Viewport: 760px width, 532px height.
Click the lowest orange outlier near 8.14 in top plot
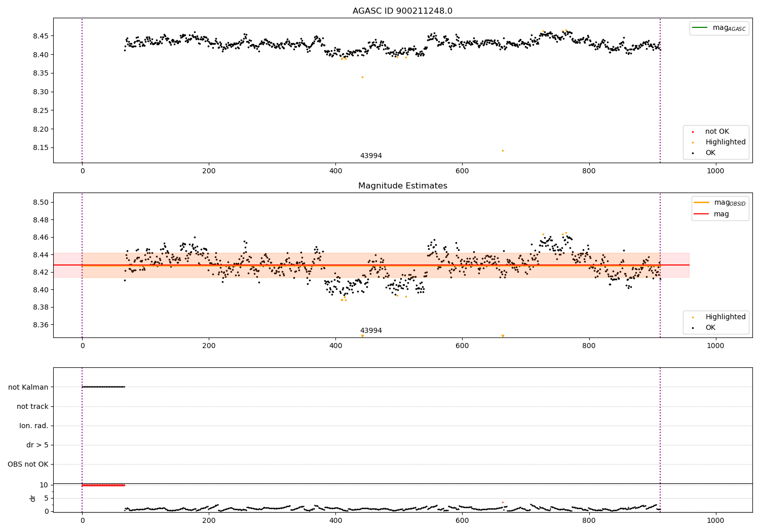[x=503, y=150]
